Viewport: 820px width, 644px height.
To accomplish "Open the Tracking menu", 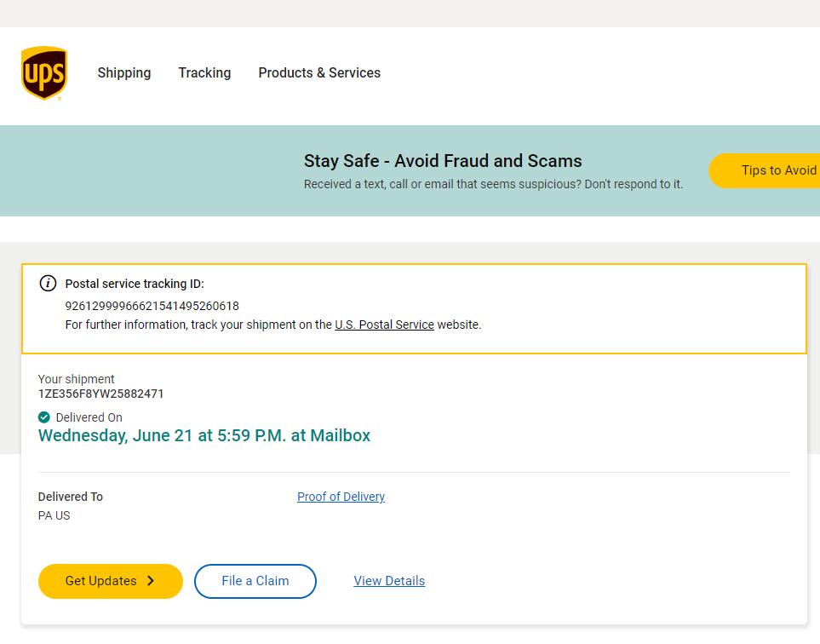I will (204, 73).
